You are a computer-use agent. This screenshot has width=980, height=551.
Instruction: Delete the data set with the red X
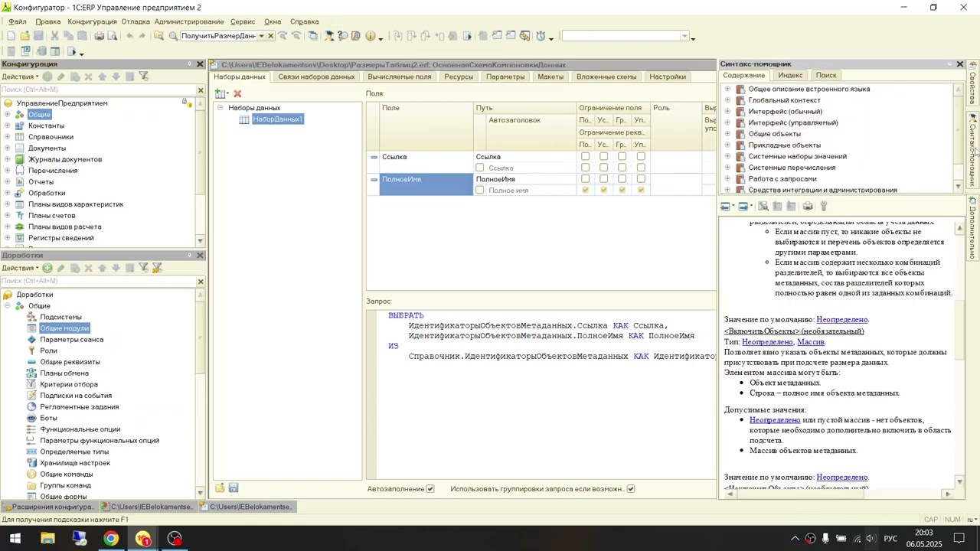[x=237, y=93]
